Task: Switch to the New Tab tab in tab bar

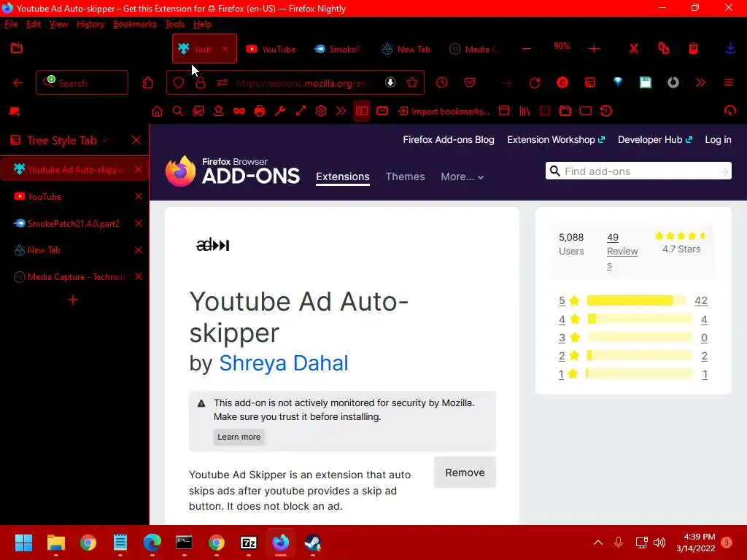Action: pyautogui.click(x=406, y=49)
